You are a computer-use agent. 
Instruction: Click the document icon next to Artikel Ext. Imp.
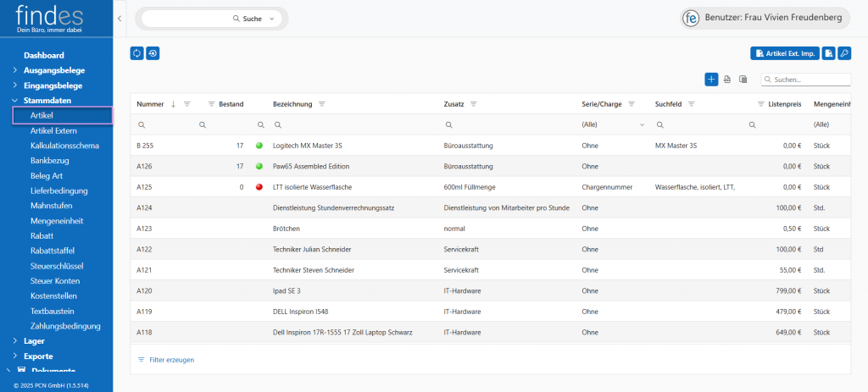tap(828, 53)
